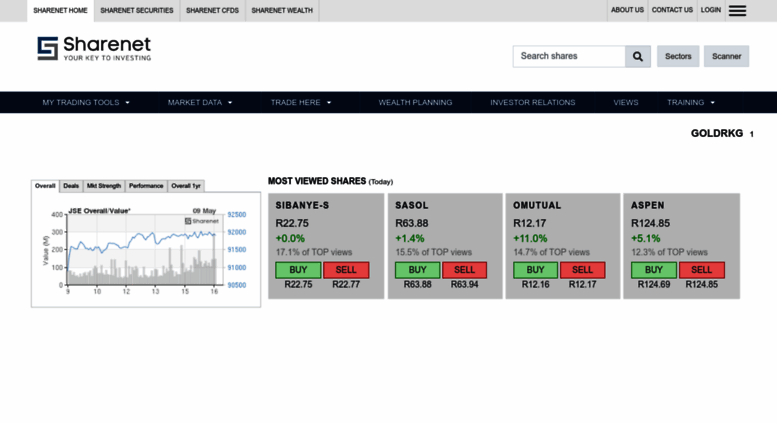Expand the Training dropdown
The height and width of the screenshot is (423, 777).
coord(691,103)
